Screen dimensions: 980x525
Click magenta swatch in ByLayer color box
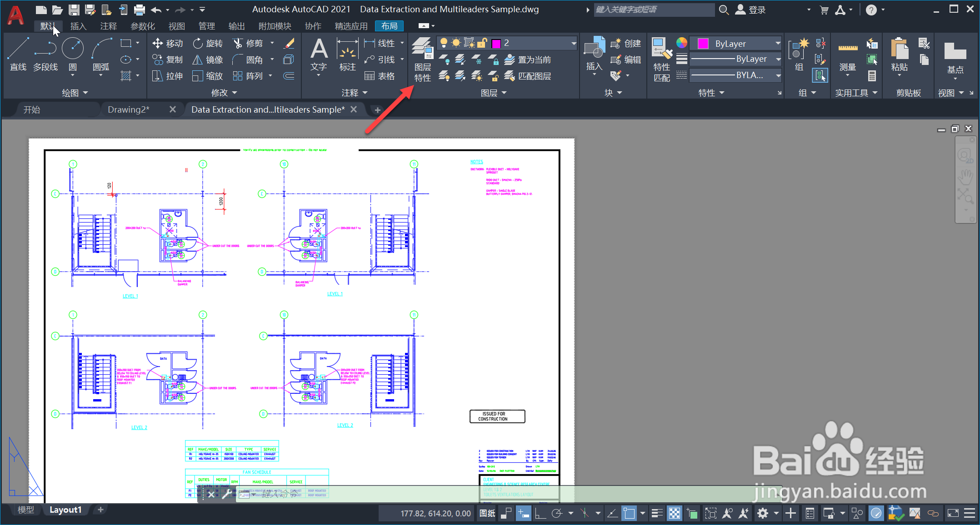(x=703, y=44)
